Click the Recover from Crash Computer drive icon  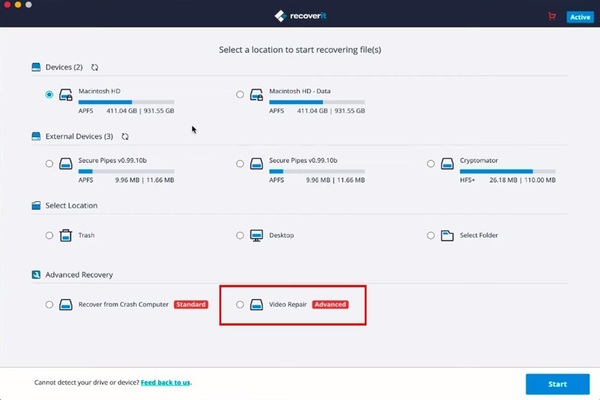coord(66,305)
